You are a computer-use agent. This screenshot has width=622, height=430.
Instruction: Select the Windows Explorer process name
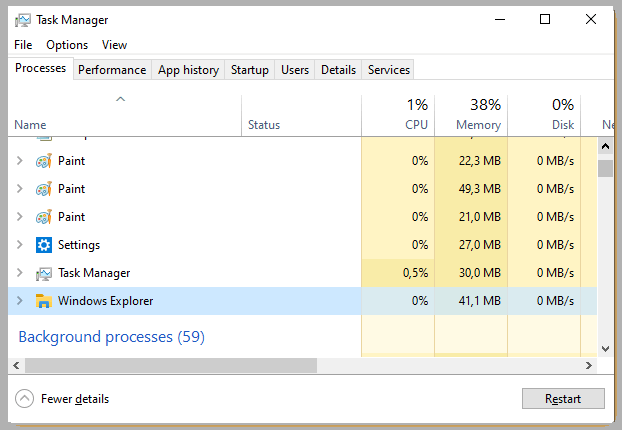106,301
